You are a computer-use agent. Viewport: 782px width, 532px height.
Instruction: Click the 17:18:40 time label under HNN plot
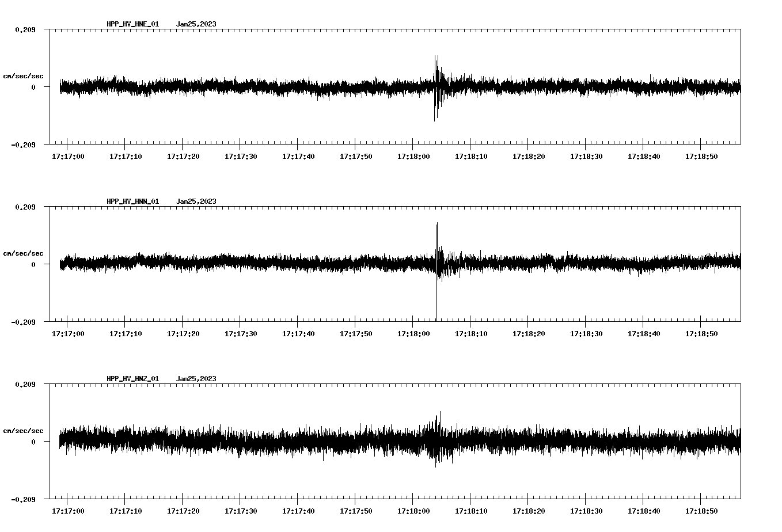click(644, 333)
